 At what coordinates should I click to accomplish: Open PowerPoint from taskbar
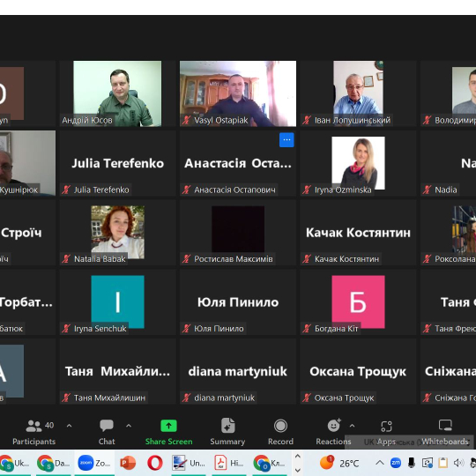point(128,464)
